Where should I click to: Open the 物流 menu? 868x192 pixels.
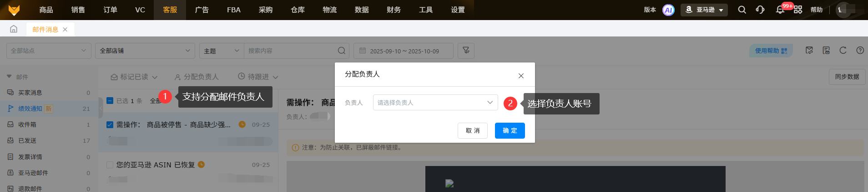[329, 10]
